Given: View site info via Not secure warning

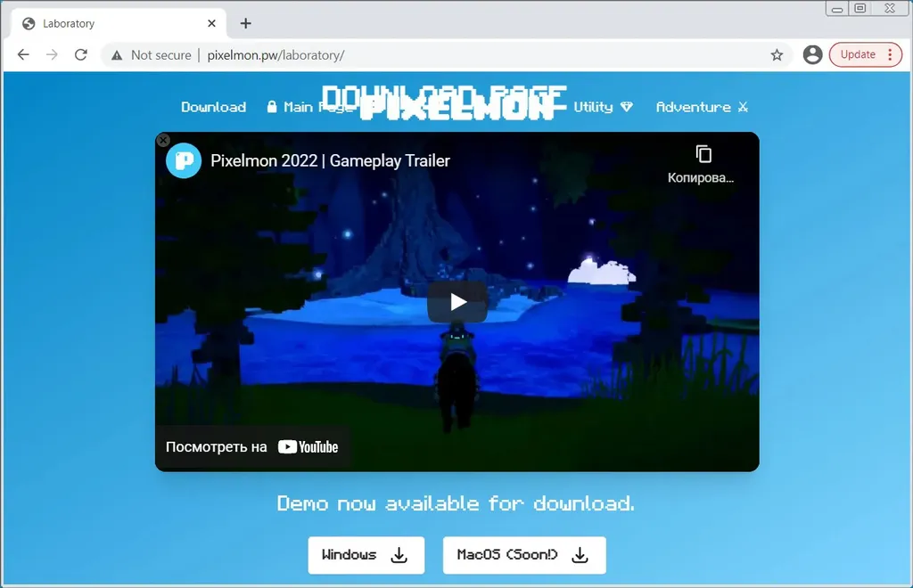Looking at the screenshot, I should pyautogui.click(x=152, y=55).
